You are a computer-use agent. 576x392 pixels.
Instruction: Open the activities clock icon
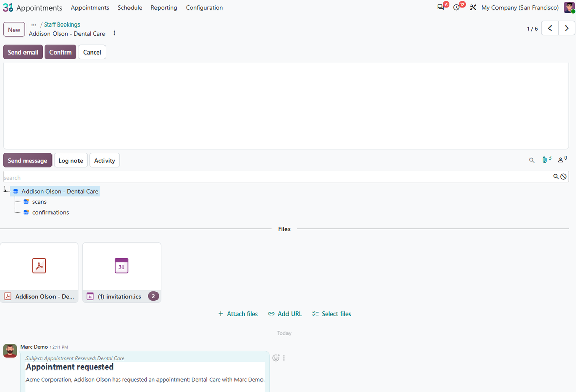click(x=456, y=7)
